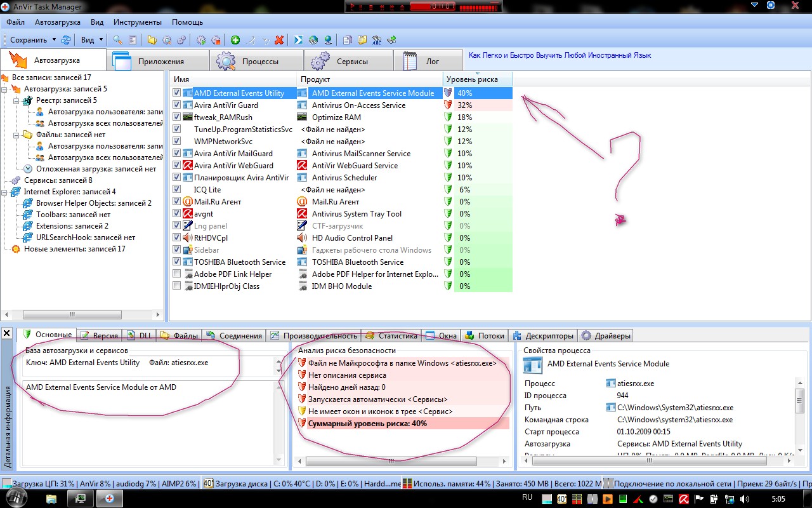This screenshot has width=812, height=508.
Task: Switch to the Сервисы tab
Action: (x=348, y=61)
